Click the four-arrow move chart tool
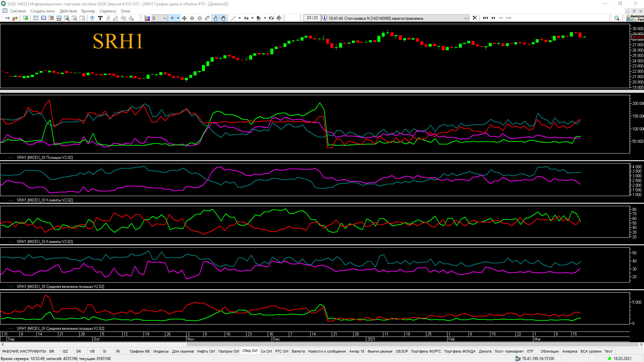Image resolution: width=644 pixels, height=362 pixels. (x=184, y=18)
